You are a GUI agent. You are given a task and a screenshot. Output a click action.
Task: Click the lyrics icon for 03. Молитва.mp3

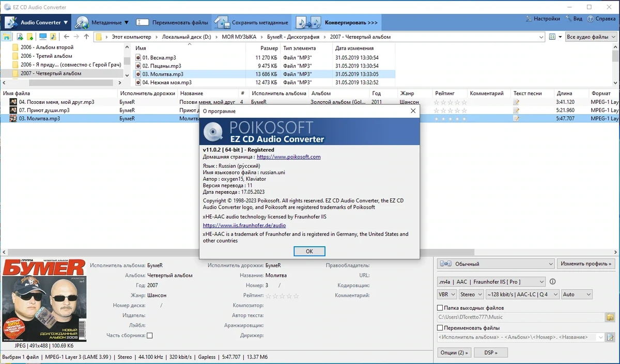tap(516, 119)
